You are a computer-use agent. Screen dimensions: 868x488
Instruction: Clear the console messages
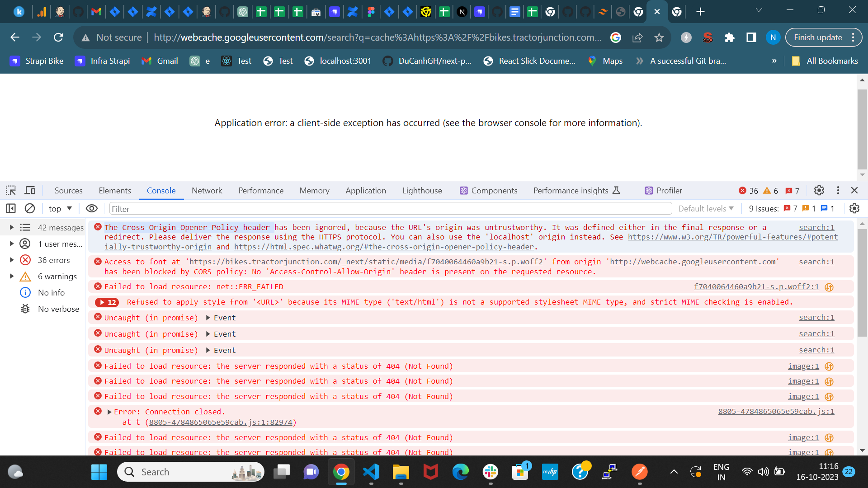click(30, 208)
